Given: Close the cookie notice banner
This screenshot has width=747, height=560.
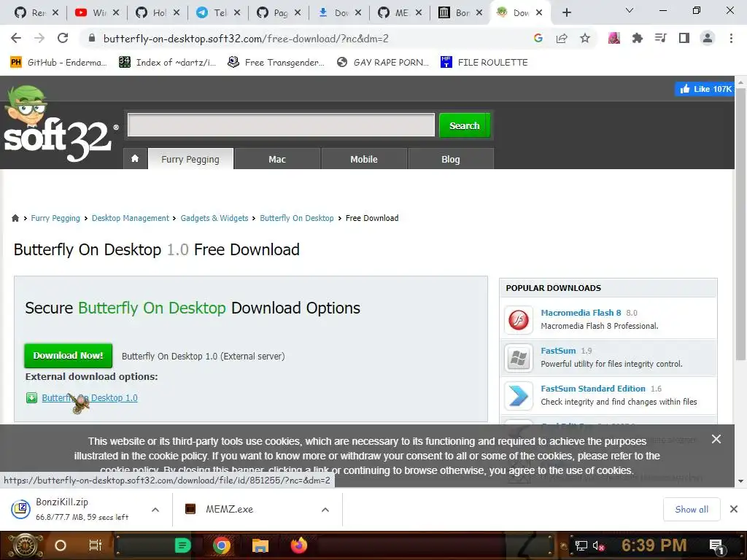Looking at the screenshot, I should (716, 439).
